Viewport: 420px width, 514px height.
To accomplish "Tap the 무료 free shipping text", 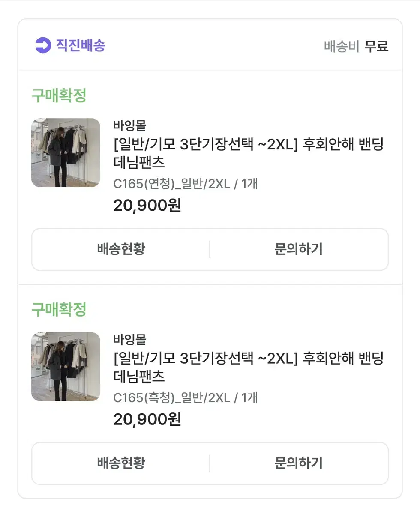I will 376,46.
